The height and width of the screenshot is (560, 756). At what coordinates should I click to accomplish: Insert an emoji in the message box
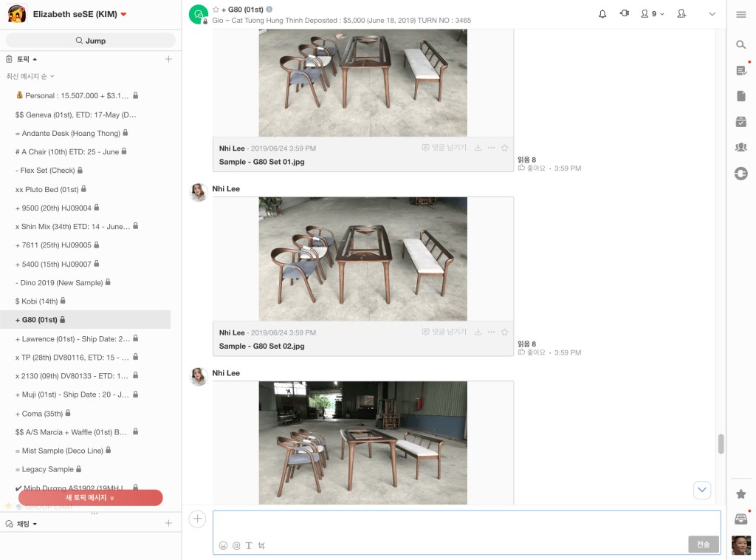point(223,545)
